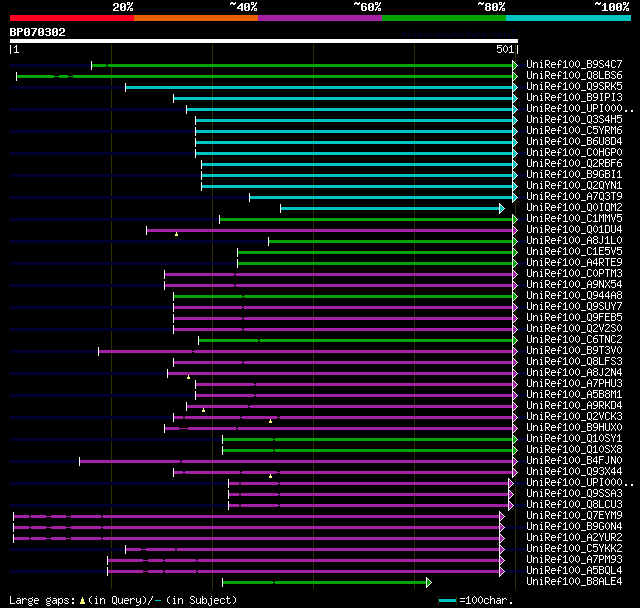Select the UniRef100_Q2RBF6 label
The height and width of the screenshot is (608, 640).
point(574,164)
